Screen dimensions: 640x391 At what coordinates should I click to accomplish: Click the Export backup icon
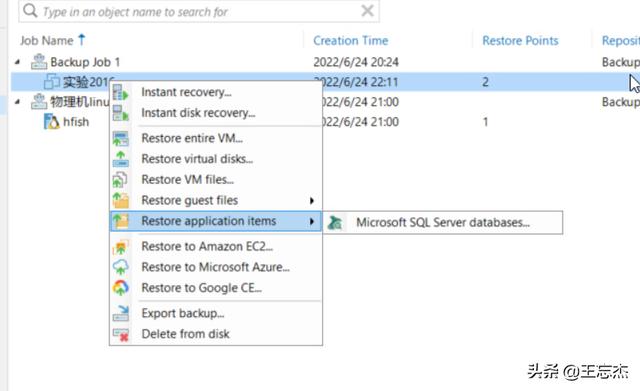(x=120, y=313)
